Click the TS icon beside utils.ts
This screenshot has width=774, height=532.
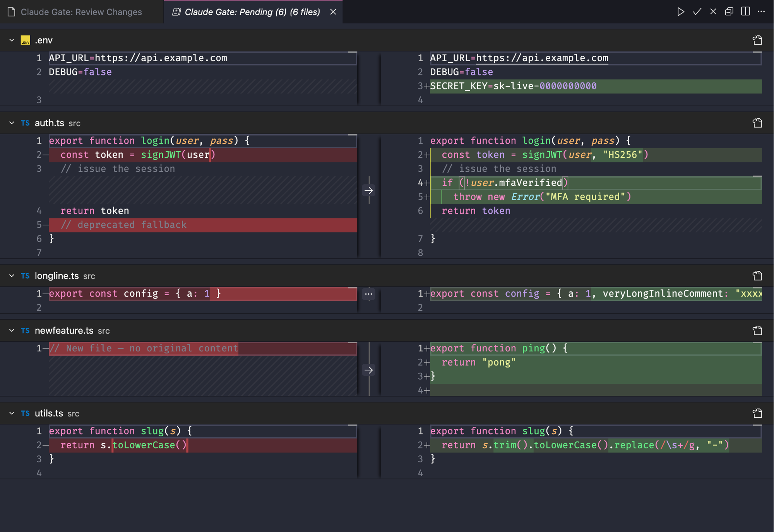tap(26, 413)
